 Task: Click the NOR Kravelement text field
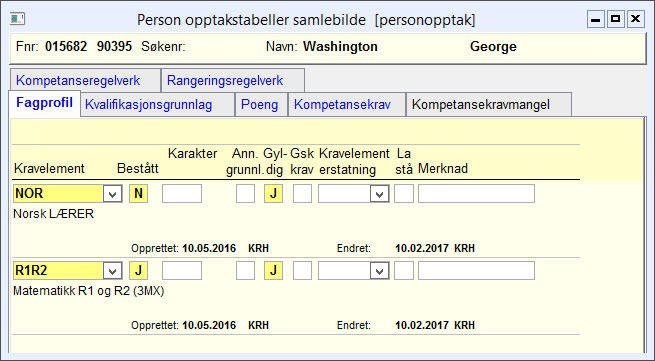pos(58,194)
